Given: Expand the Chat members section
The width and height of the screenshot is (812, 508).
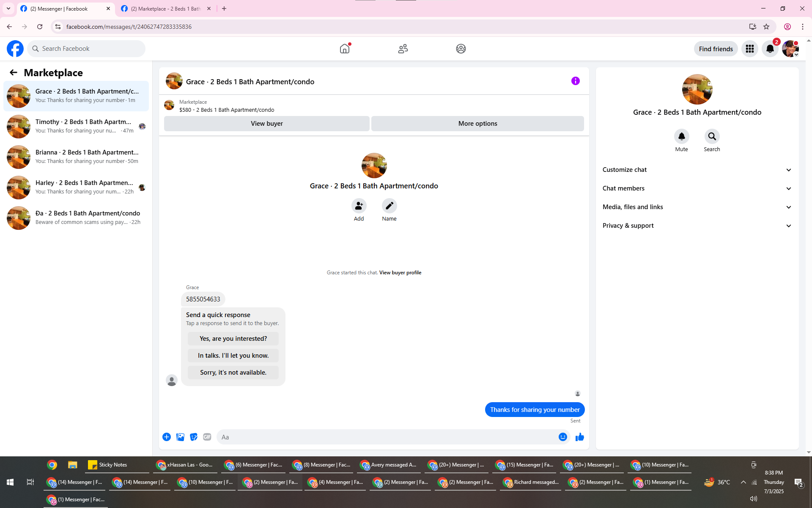Looking at the screenshot, I should [697, 188].
